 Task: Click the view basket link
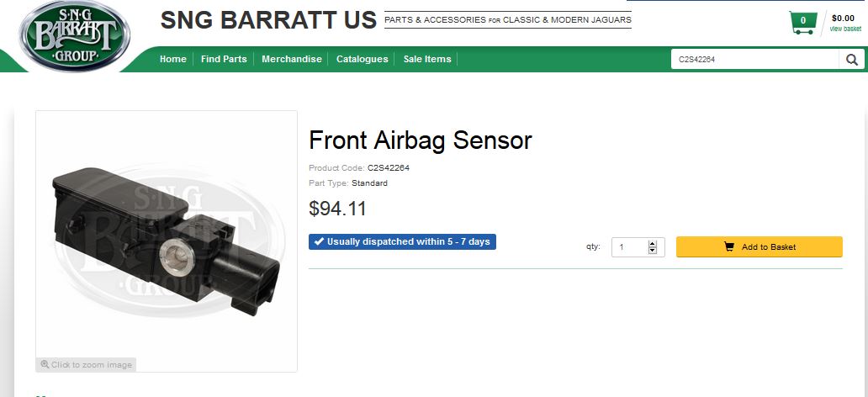[x=845, y=29]
